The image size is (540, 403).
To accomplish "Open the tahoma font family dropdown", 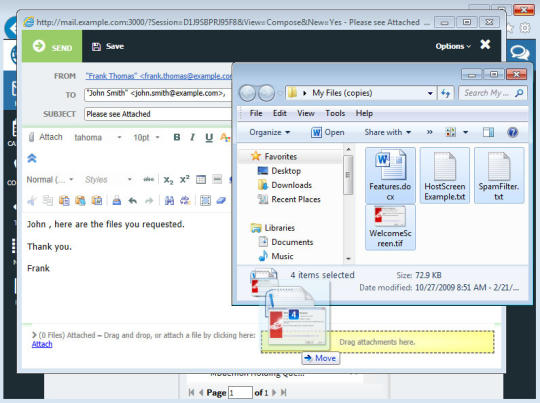I will point(98,137).
